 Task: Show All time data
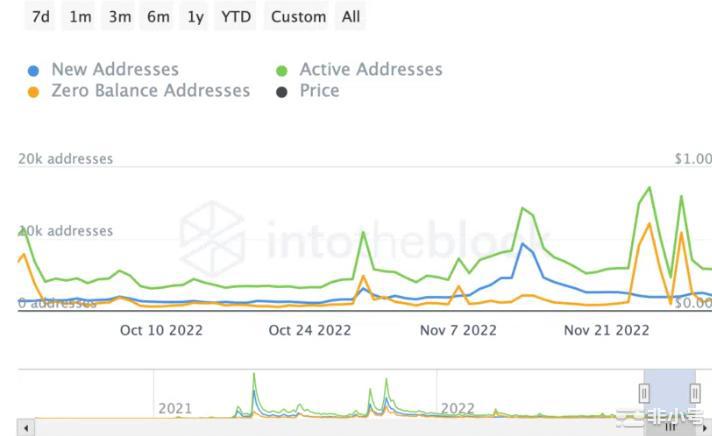click(x=351, y=16)
